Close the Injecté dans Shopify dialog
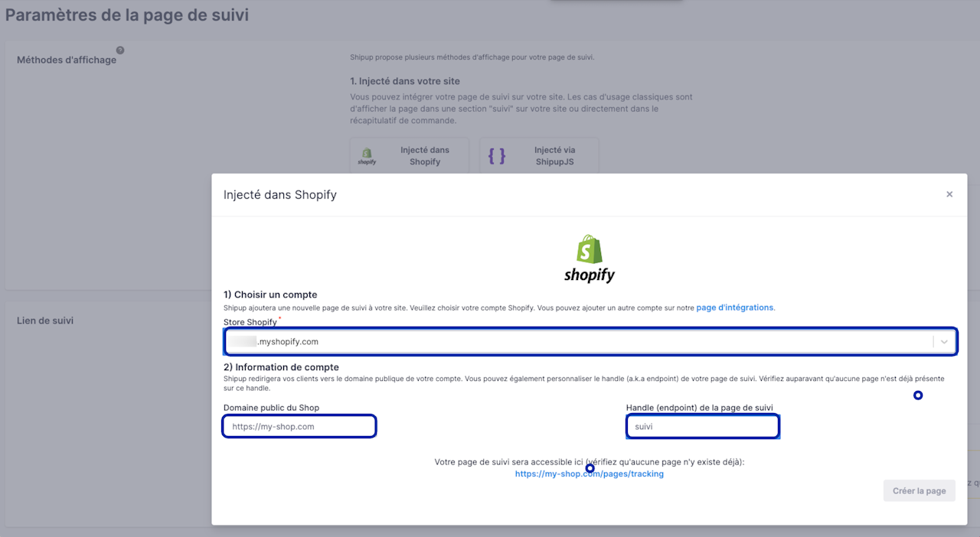This screenshot has height=537, width=980. click(949, 194)
